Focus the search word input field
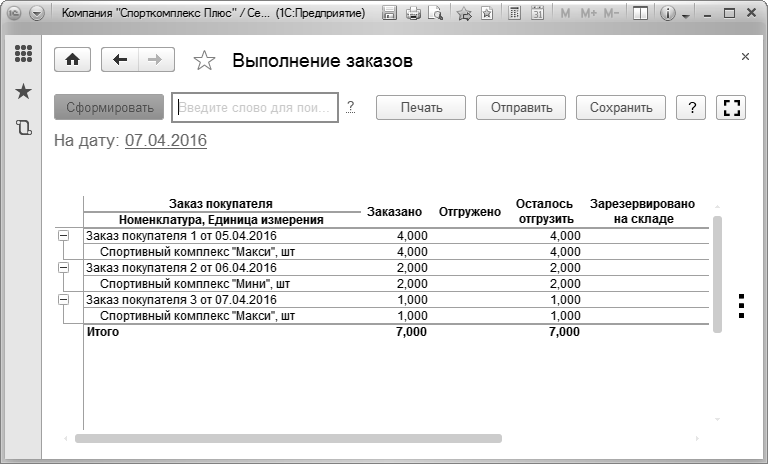 pos(255,107)
